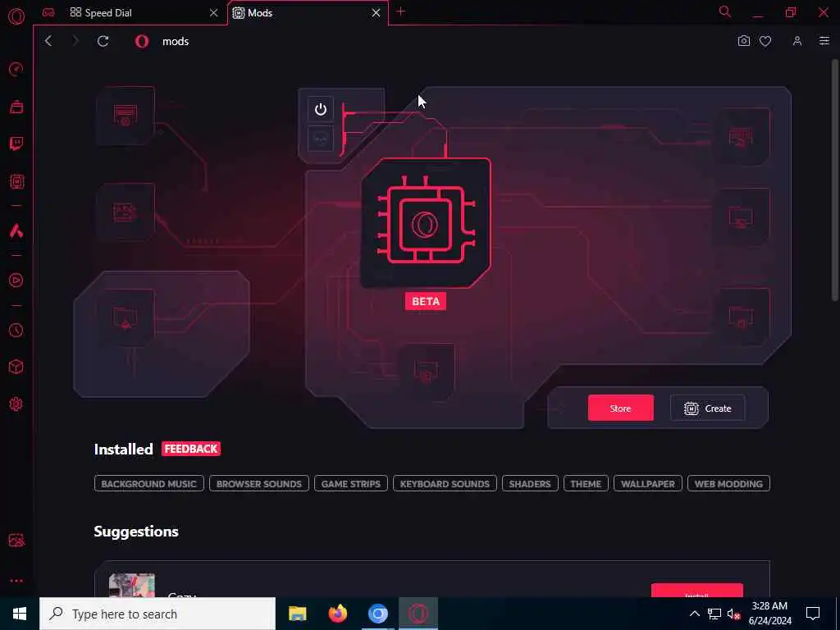This screenshot has width=840, height=630.
Task: Open the Player icon in the sidebar
Action: point(16,281)
